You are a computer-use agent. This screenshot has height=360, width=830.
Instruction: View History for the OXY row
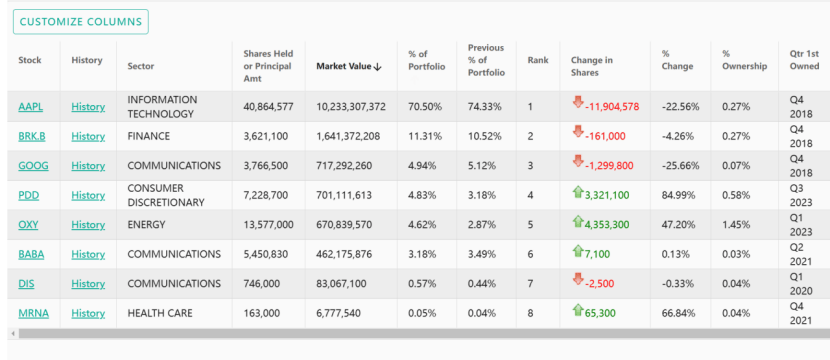coord(88,225)
